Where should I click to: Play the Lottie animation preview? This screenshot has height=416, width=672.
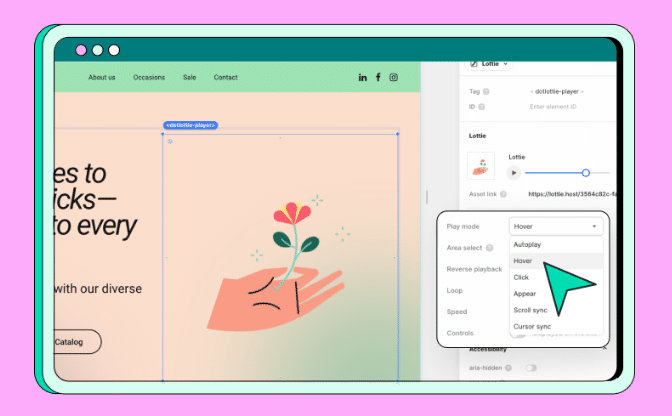(513, 173)
